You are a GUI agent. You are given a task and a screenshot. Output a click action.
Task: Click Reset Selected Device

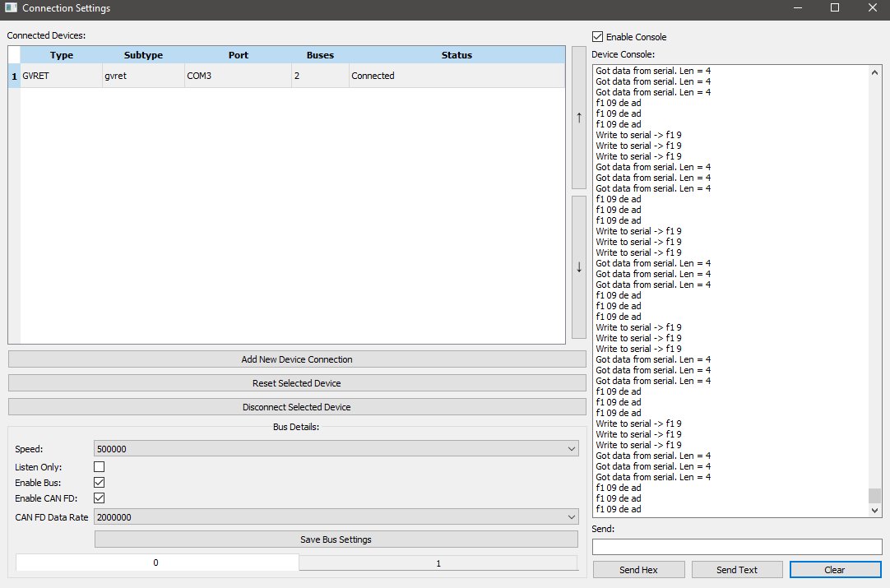[x=297, y=383]
